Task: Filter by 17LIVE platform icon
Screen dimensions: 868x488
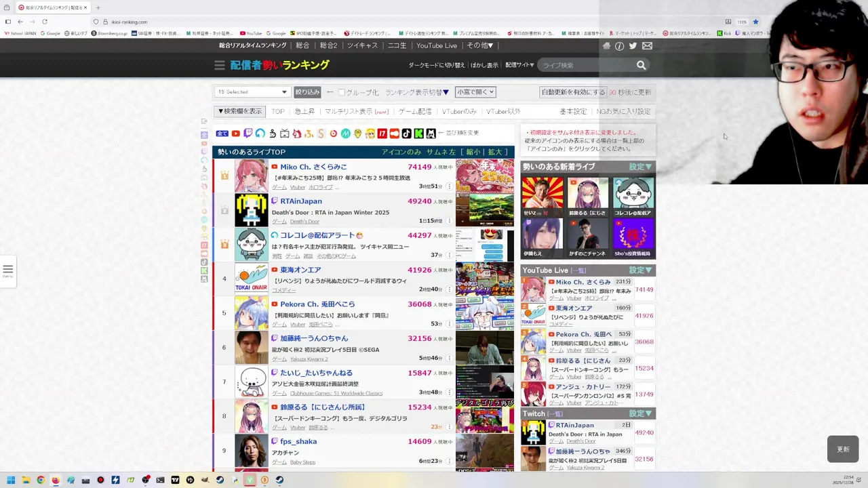Action: point(382,134)
